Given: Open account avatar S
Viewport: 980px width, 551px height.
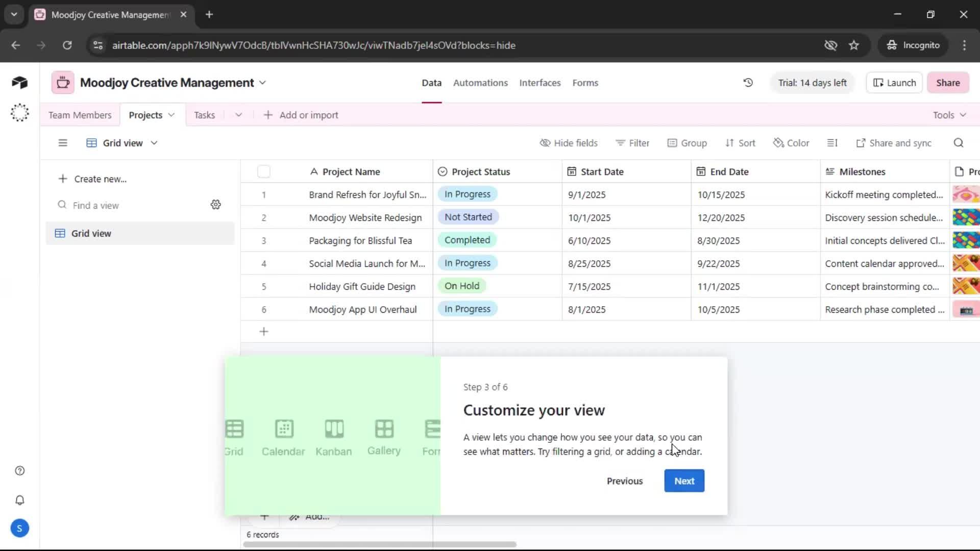Looking at the screenshot, I should (x=19, y=529).
